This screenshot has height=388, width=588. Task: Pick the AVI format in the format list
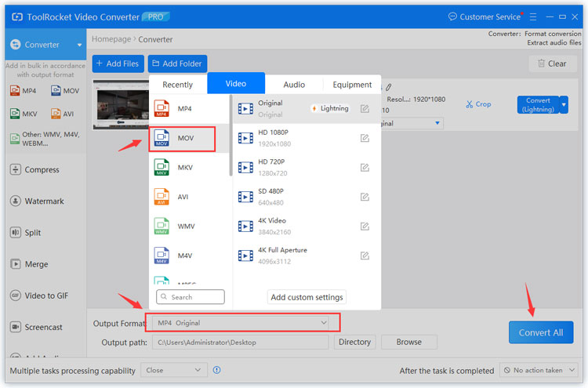coord(189,197)
